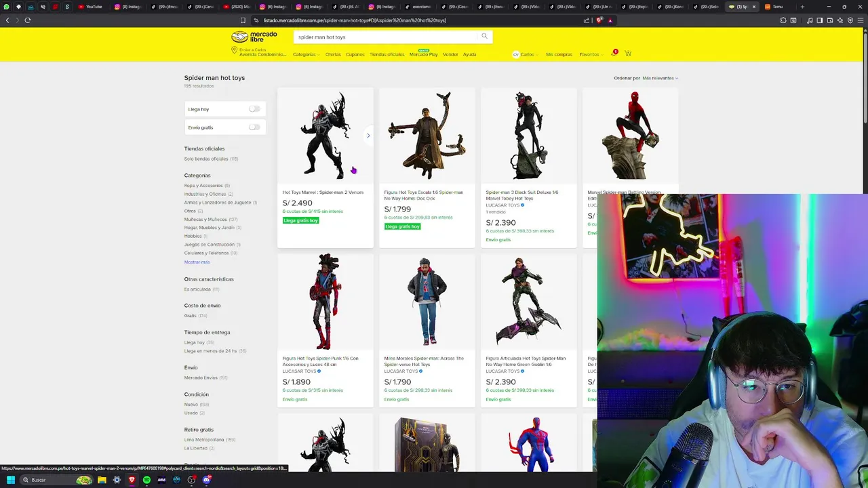This screenshot has height=488, width=868.
Task: Open the Cupones menu item
Action: (x=355, y=54)
